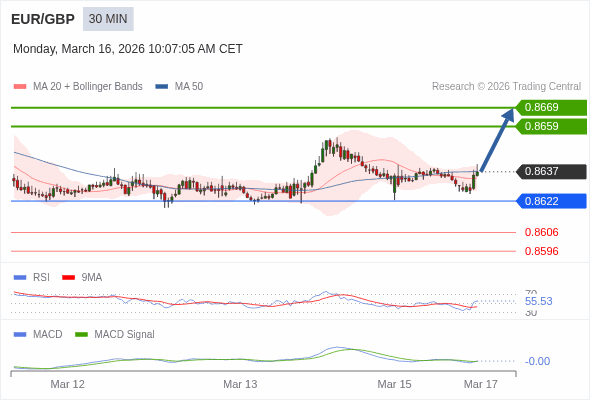Click the red 0.8606 support level

click(541, 233)
